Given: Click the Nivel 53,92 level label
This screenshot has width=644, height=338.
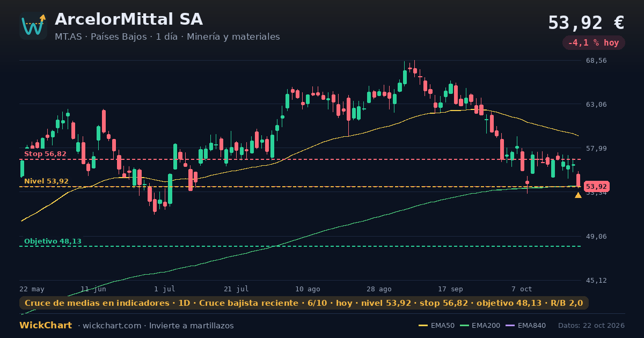Looking at the screenshot, I should [x=46, y=181].
